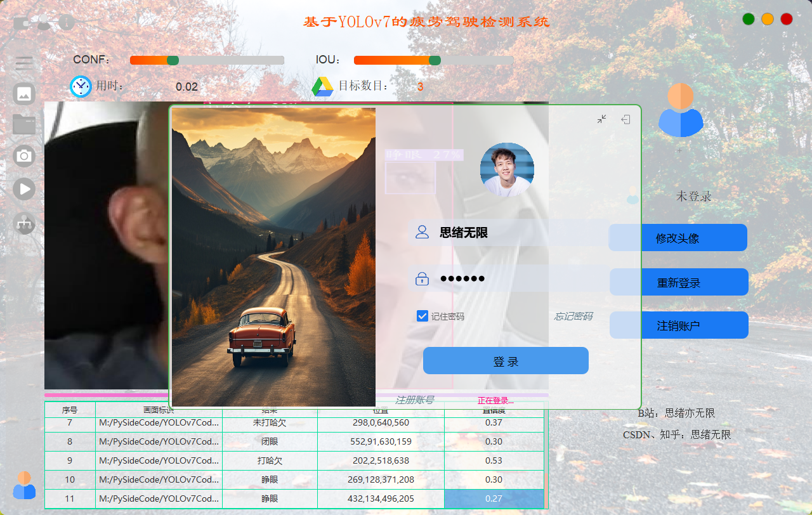
Task: Click the 未登录 status text
Action: tap(694, 197)
